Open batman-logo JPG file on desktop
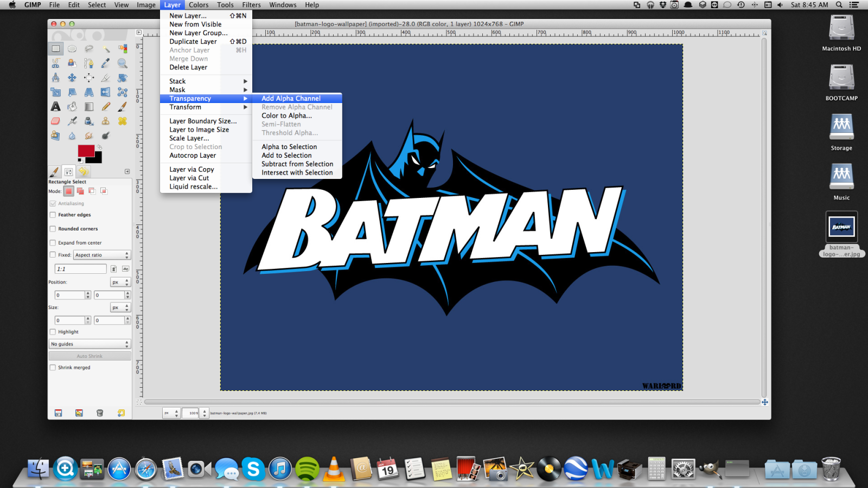Image resolution: width=868 pixels, height=488 pixels. coord(841,228)
